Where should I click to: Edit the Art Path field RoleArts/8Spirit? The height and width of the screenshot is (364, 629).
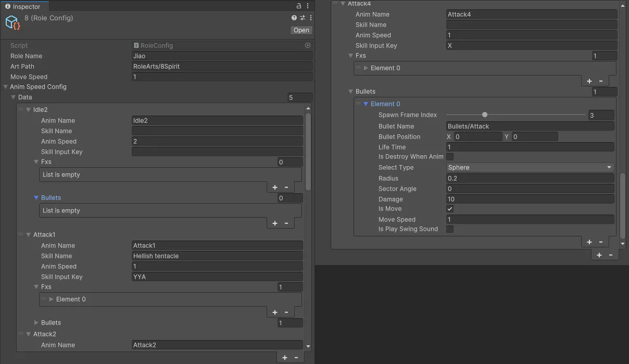pos(222,66)
